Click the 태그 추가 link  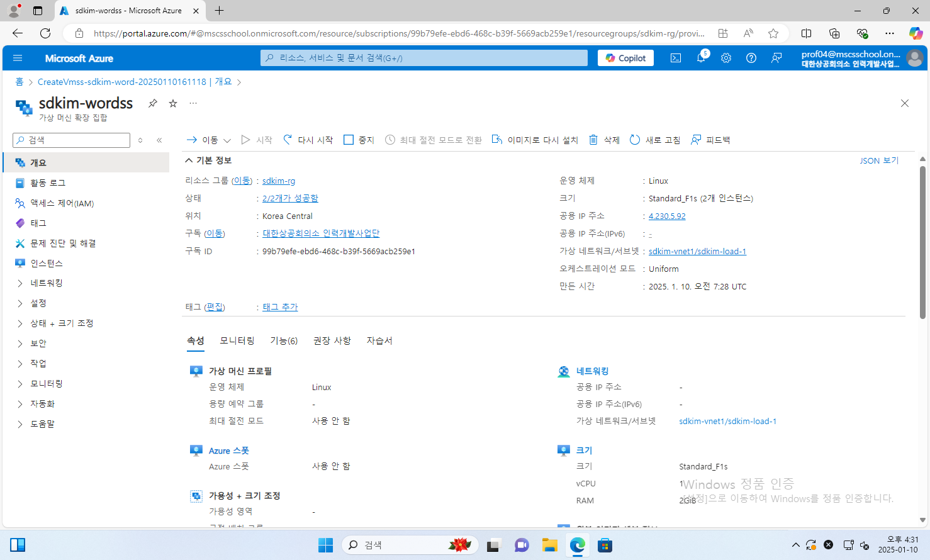[280, 307]
